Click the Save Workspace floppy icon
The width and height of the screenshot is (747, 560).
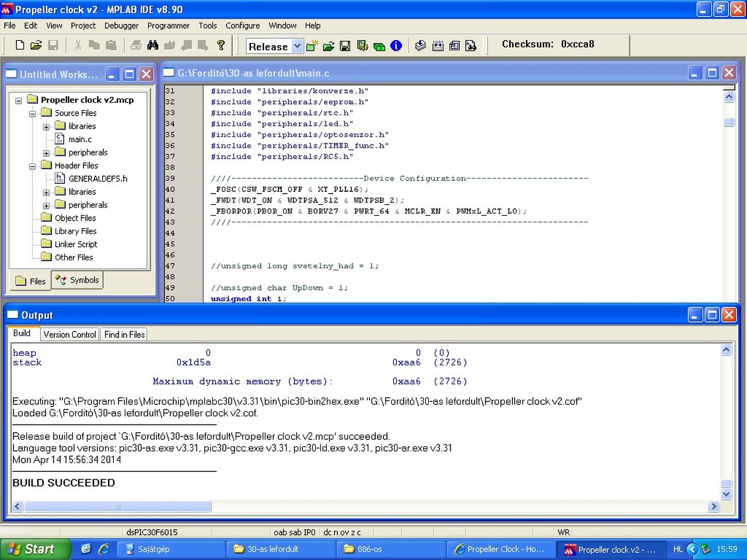(x=345, y=46)
